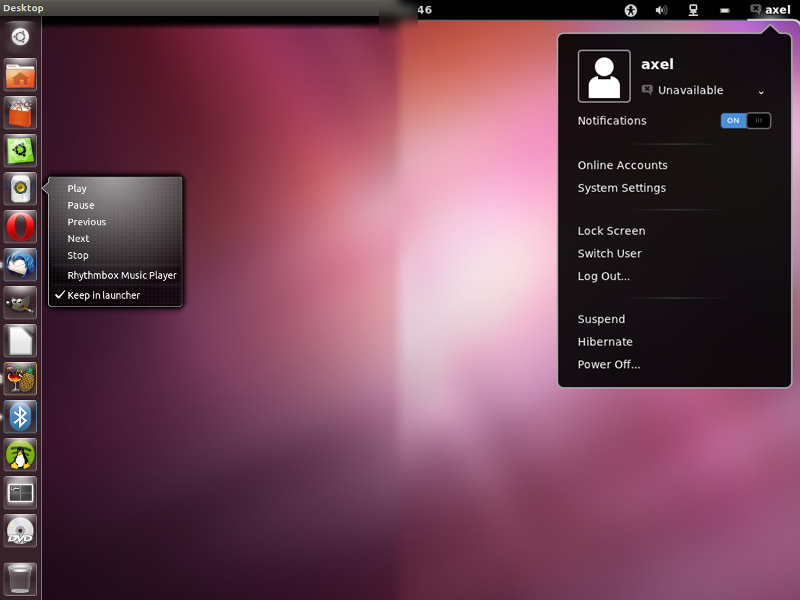Collapse the axel user menu in top bar
The height and width of the screenshot is (600, 800).
coord(770,10)
